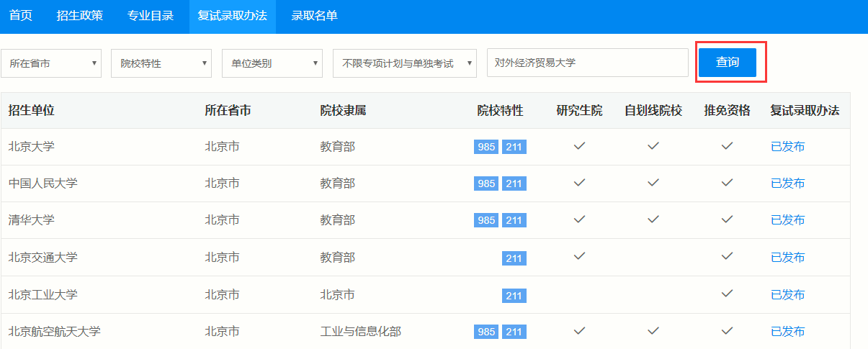Click the 推免资格 checkmark for 北京工业大学
This screenshot has height=349, width=868.
728,294
